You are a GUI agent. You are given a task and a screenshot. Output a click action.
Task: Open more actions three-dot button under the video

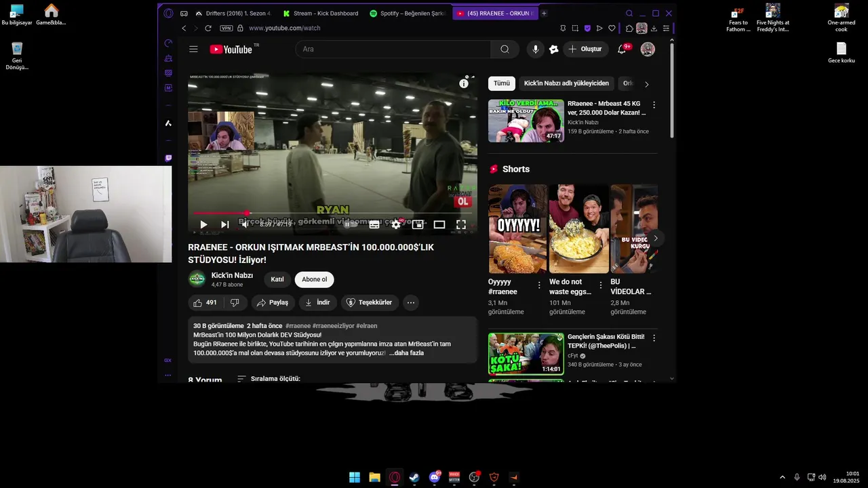(411, 302)
